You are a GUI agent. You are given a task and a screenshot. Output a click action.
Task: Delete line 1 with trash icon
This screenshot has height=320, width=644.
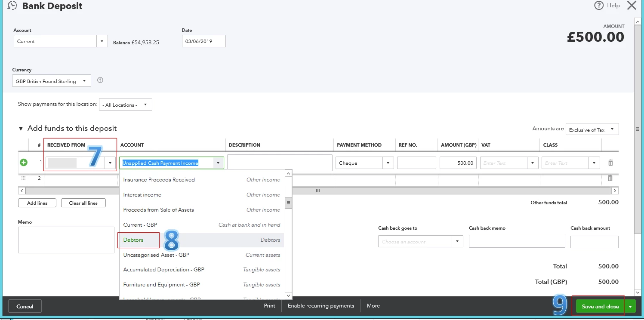(x=610, y=163)
